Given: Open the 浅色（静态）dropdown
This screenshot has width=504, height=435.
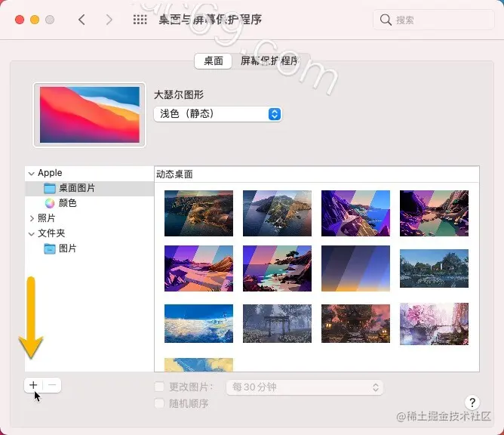Looking at the screenshot, I should 217,114.
